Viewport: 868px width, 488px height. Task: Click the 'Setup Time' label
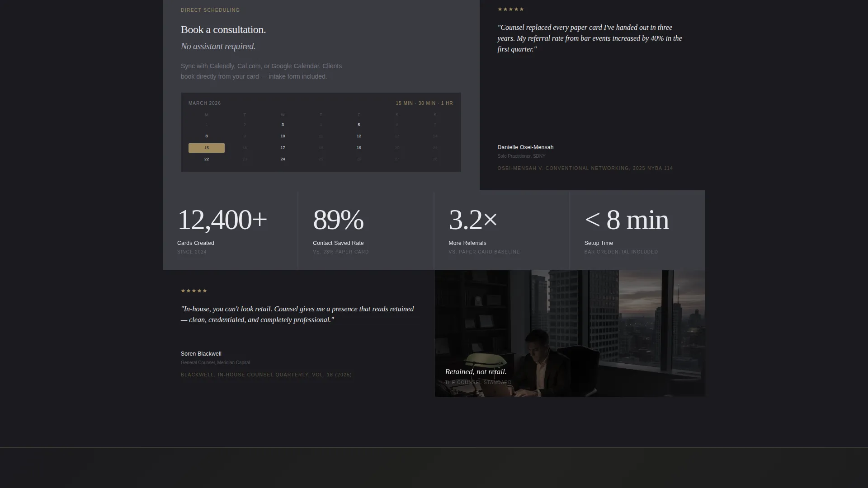(599, 243)
